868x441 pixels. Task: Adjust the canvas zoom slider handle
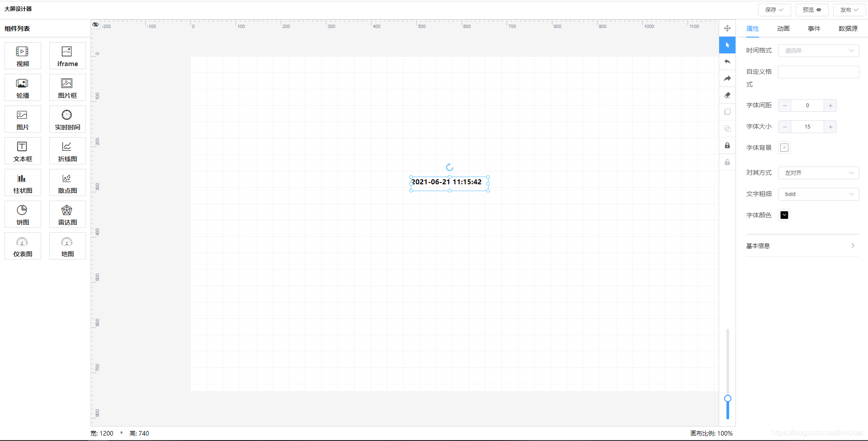(728, 398)
